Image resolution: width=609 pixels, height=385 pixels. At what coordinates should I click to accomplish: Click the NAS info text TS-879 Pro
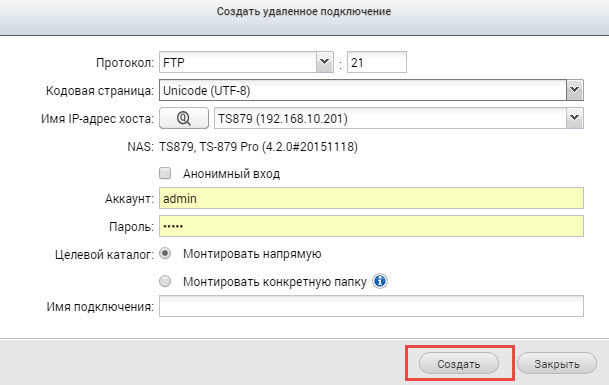[x=258, y=147]
